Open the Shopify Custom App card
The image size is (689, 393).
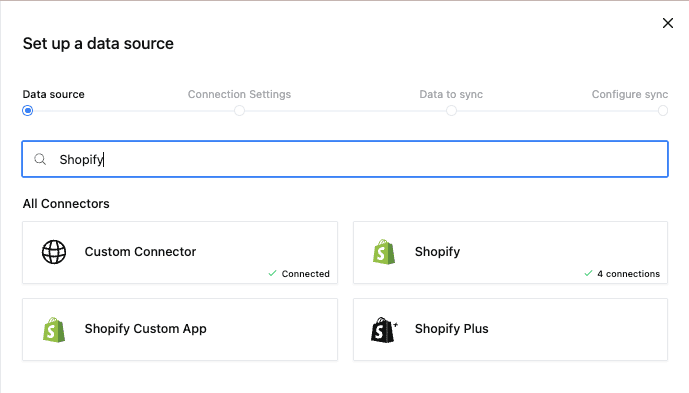180,330
